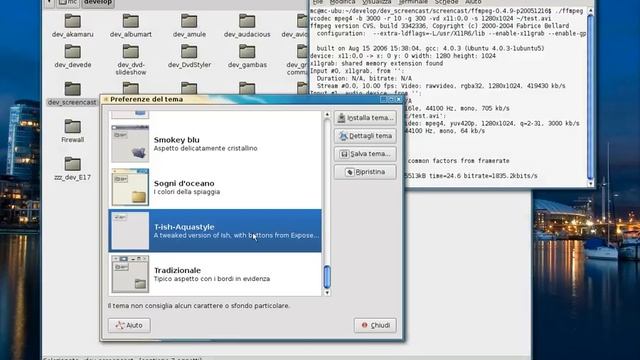The width and height of the screenshot is (640, 360).
Task: Open the dev_audacious folder
Action: [x=247, y=26]
